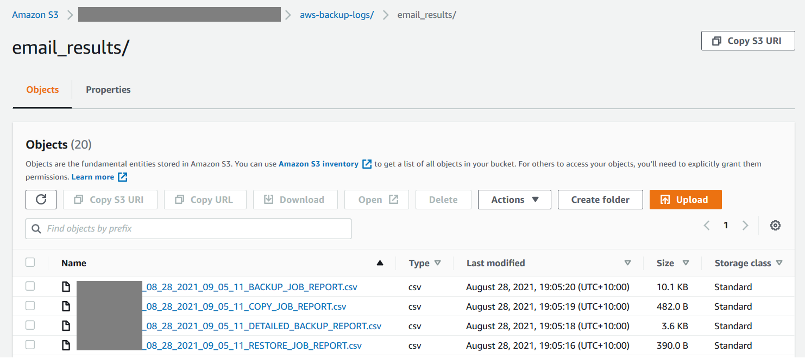Select the COPY_JOB_REPORT.csv row checkbox

30,305
